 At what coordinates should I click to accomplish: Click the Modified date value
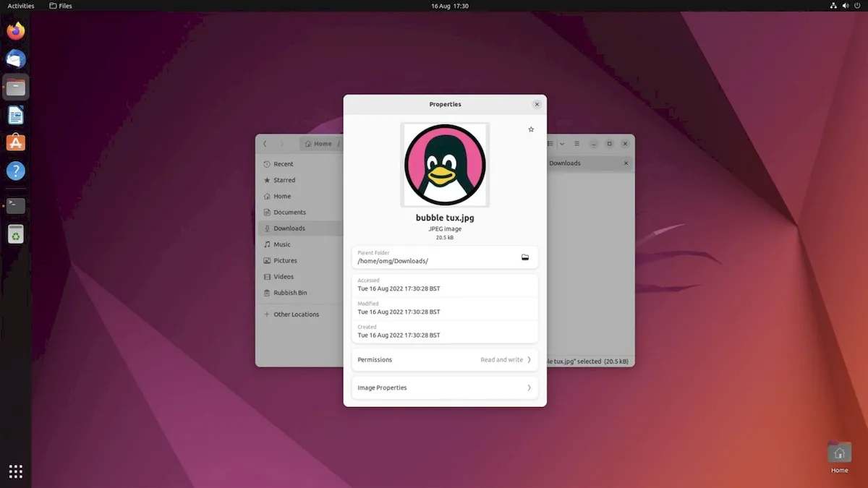coord(399,312)
